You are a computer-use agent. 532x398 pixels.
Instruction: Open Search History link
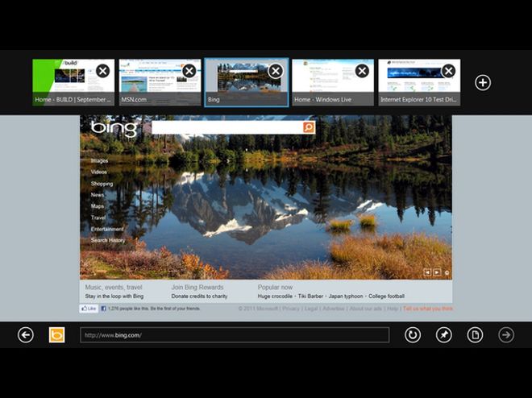tap(108, 240)
